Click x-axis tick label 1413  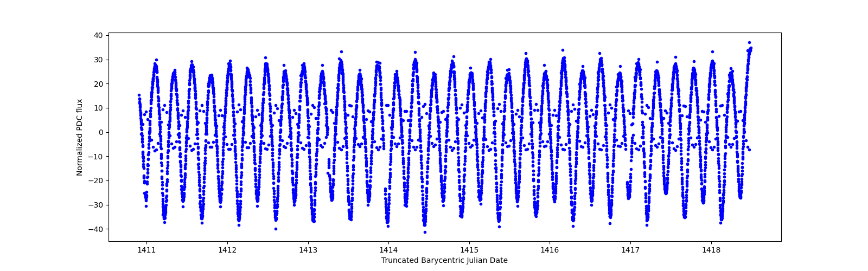coord(308,250)
